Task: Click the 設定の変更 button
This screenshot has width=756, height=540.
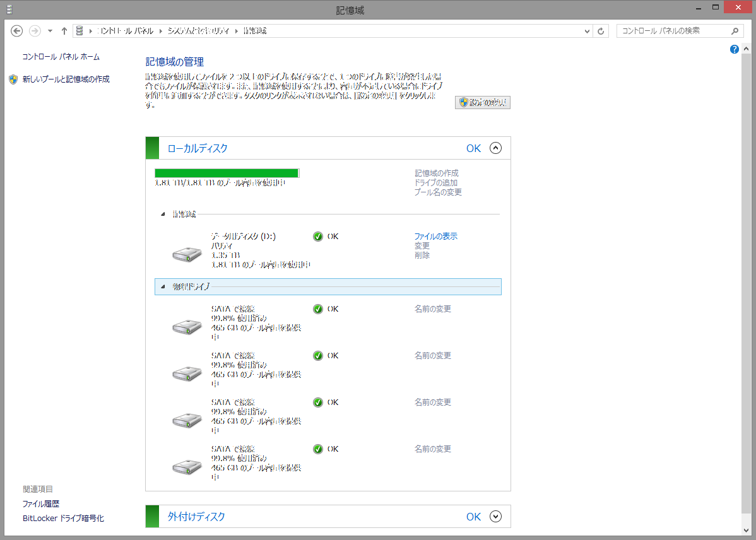Action: pos(483,102)
